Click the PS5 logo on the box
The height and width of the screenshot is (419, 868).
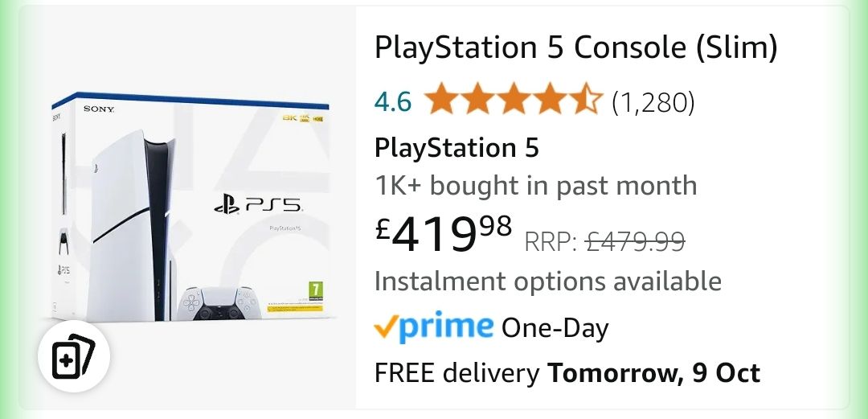click(x=259, y=204)
